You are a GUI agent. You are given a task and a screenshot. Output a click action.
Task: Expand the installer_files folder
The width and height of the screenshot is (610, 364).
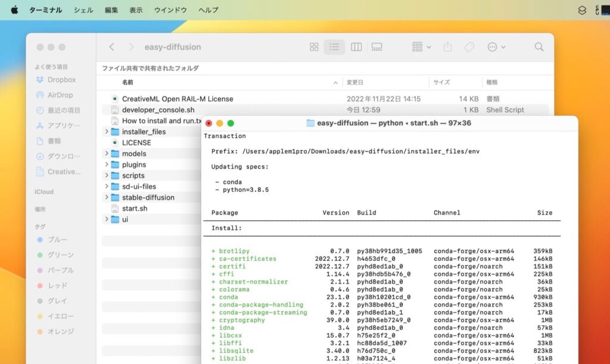pyautogui.click(x=105, y=132)
